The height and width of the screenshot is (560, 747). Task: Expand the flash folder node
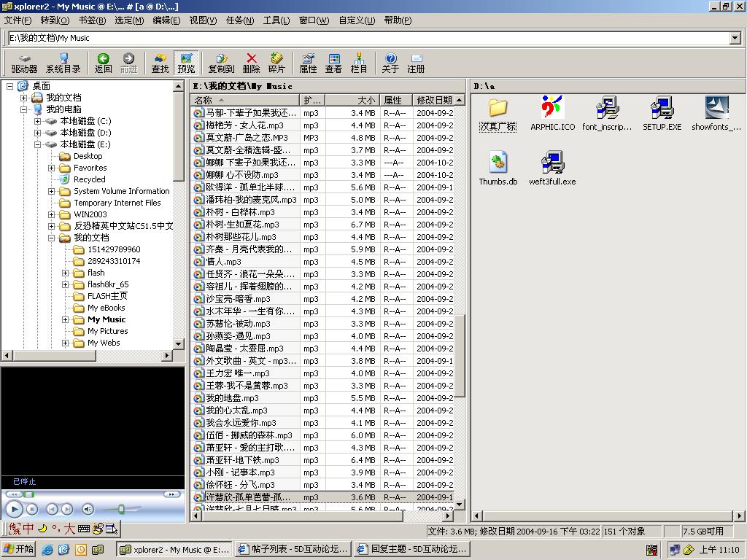65,273
